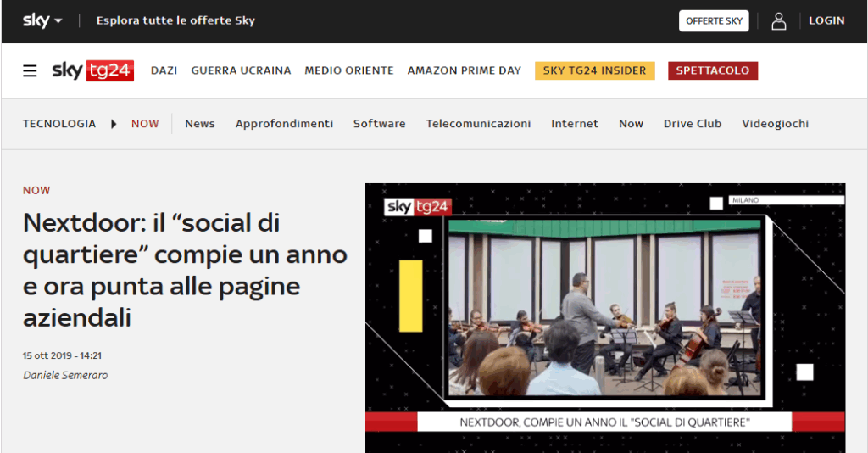
Task: Open the hamburger menu icon
Action: [30, 71]
